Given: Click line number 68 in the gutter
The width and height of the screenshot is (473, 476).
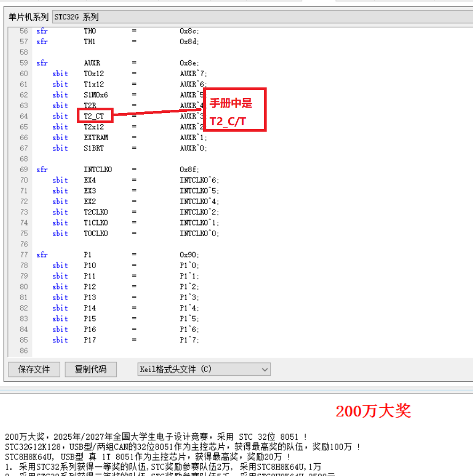Looking at the screenshot, I should pos(23,159).
